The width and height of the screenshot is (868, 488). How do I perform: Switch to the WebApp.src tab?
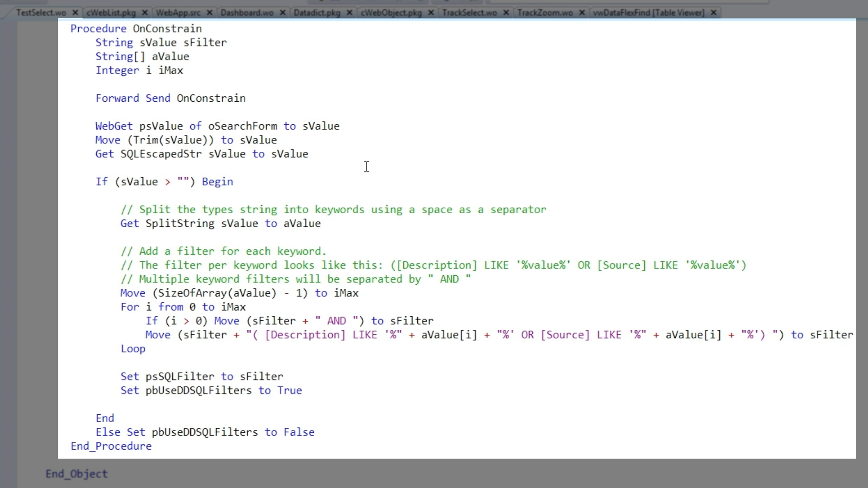click(x=178, y=13)
